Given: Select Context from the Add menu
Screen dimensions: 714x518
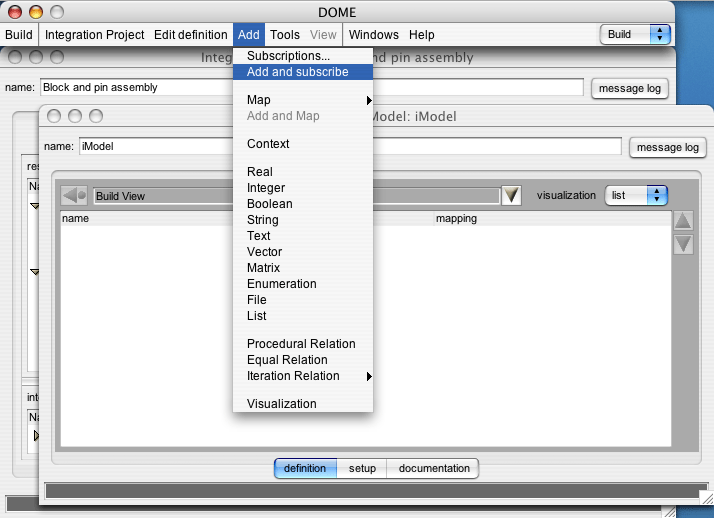Looking at the screenshot, I should coord(303,144).
